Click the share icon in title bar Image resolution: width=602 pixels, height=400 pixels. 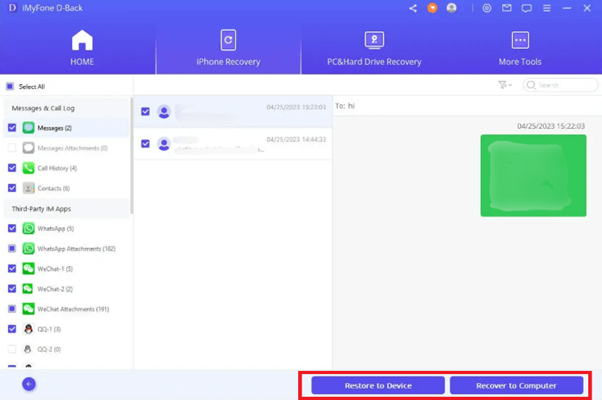click(413, 8)
